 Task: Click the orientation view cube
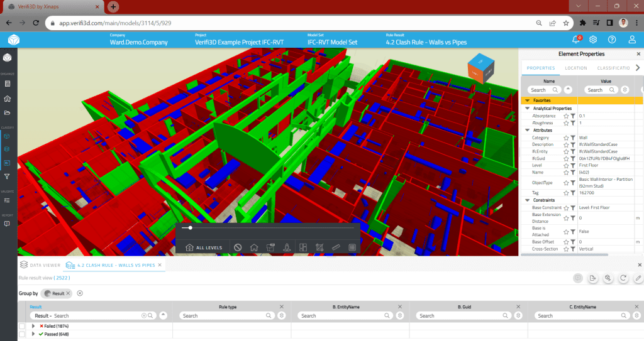(480, 68)
